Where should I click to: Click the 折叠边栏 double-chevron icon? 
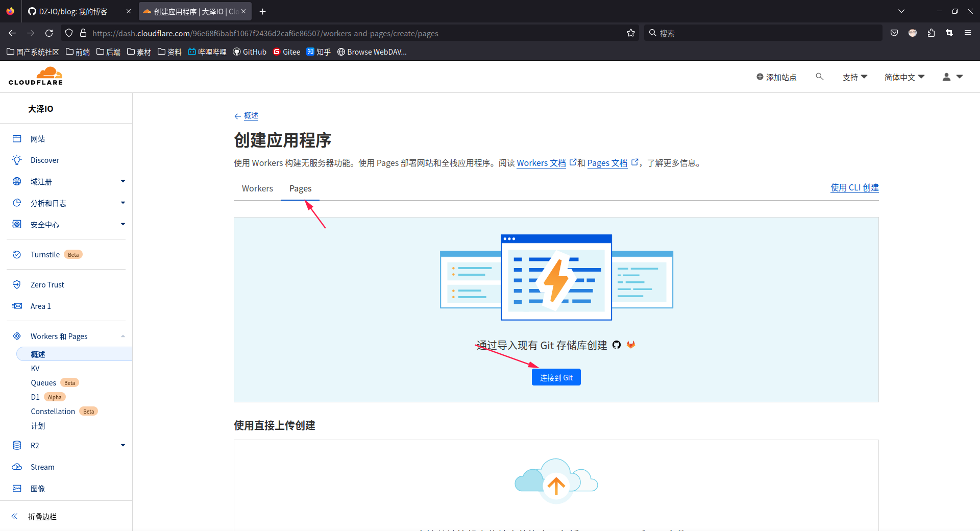click(x=14, y=517)
